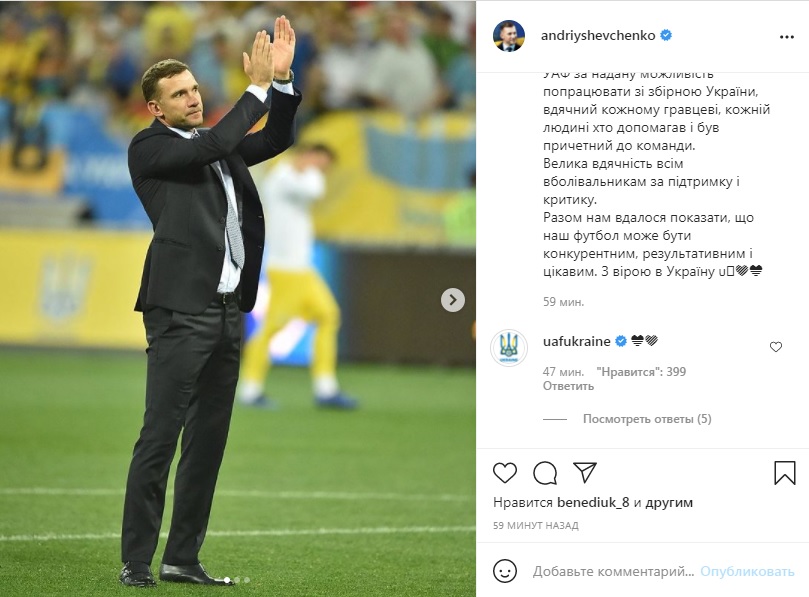Expand Посмотреть ответы (5) replies
The height and width of the screenshot is (597, 809).
(x=647, y=419)
